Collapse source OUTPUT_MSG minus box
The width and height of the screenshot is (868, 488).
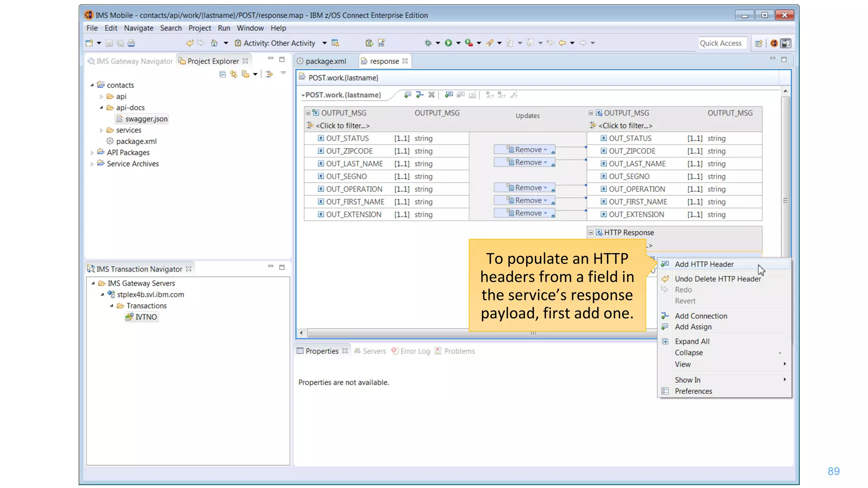click(308, 113)
